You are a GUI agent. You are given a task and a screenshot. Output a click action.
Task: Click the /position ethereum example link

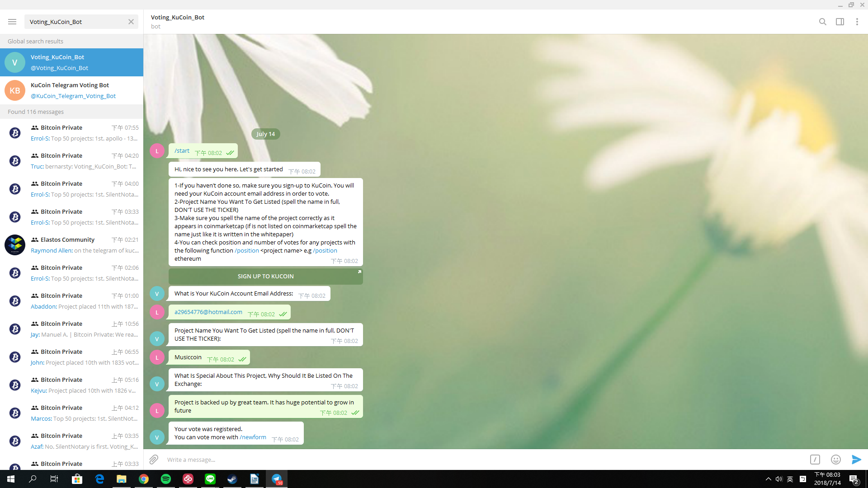[x=325, y=251]
